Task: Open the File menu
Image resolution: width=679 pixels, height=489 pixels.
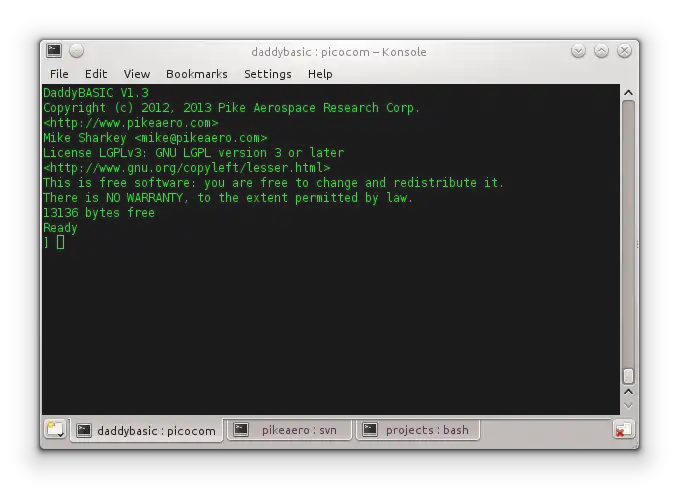Action: (59, 74)
